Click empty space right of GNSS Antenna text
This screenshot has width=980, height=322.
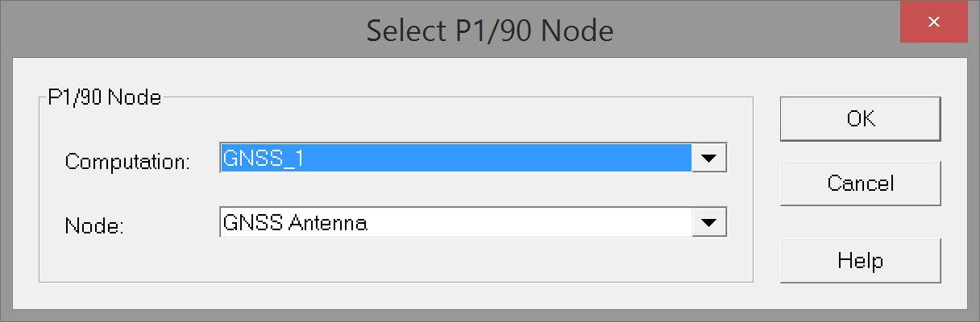(x=532, y=223)
